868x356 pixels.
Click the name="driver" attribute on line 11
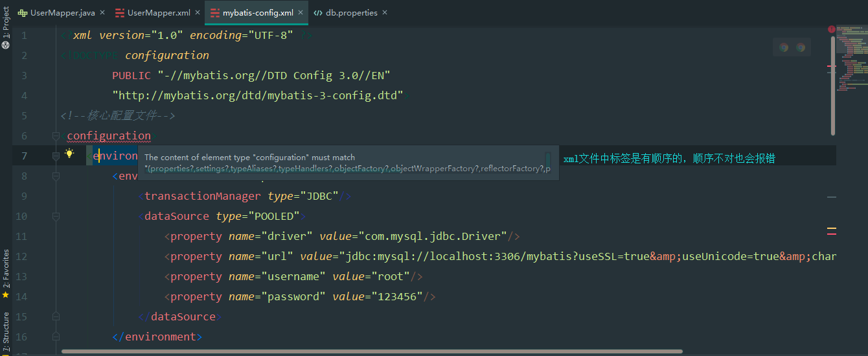point(271,236)
